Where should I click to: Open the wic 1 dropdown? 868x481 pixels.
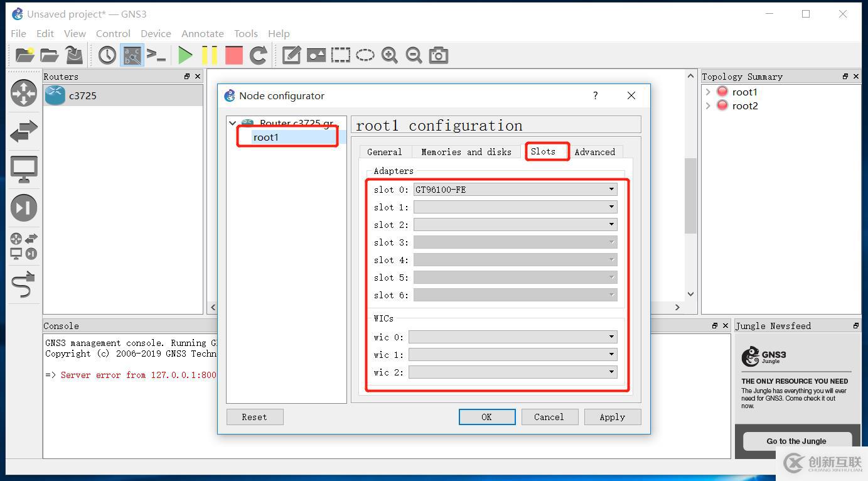pos(513,355)
